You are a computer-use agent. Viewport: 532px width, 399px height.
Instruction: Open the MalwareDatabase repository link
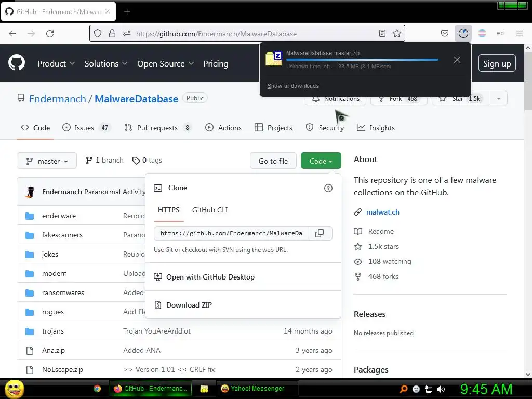click(x=137, y=99)
